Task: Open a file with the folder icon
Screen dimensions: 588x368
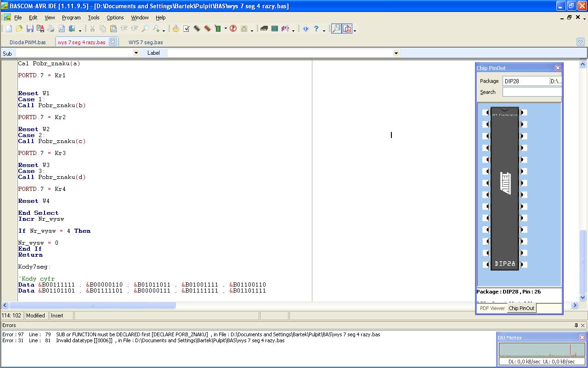Action: (x=19, y=29)
